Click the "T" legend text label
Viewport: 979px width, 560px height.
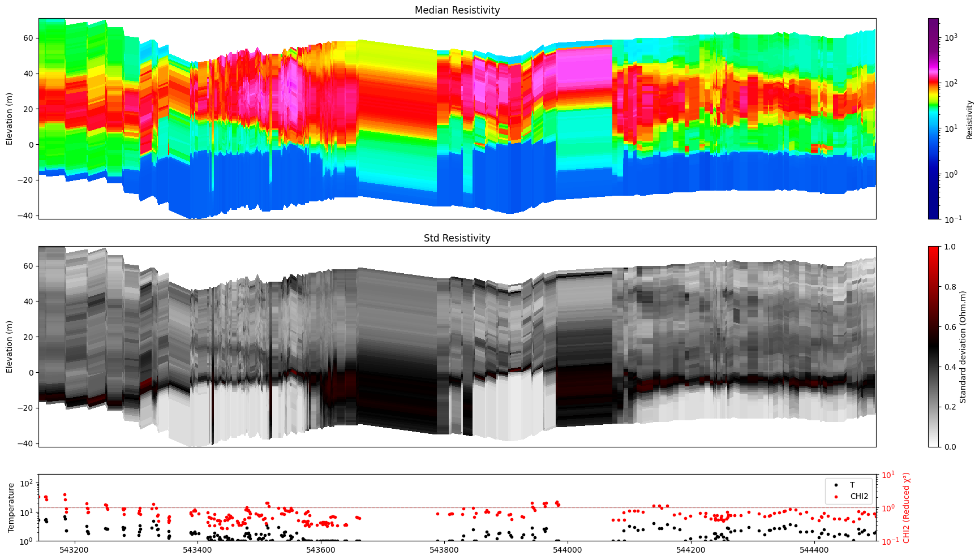[852, 485]
